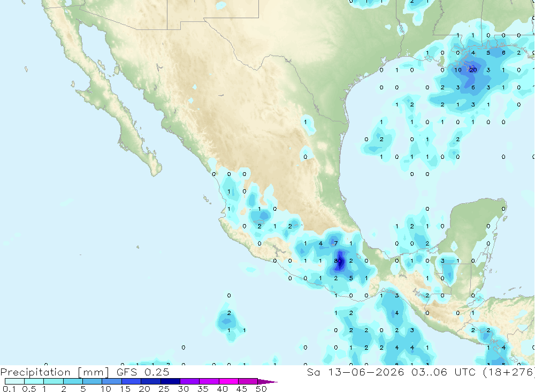The height and width of the screenshot is (392, 535).
Task: Click the map value '10' beside the 20 value
Action: (457, 70)
